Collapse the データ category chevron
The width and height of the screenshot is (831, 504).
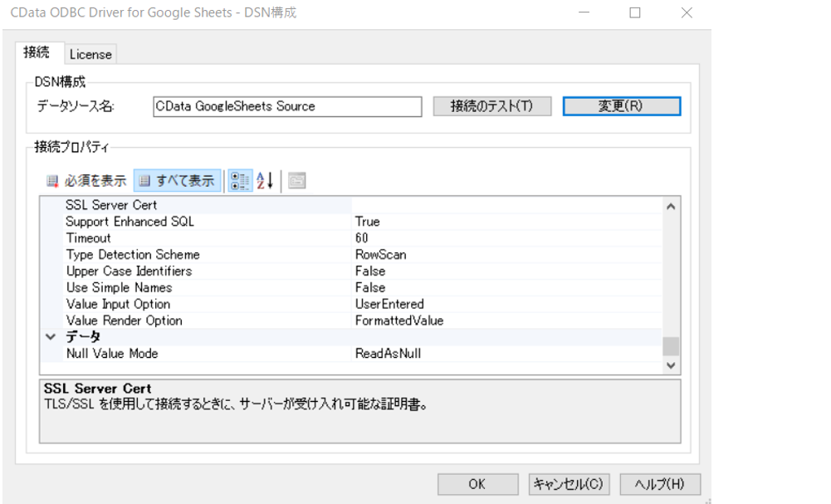[51, 336]
